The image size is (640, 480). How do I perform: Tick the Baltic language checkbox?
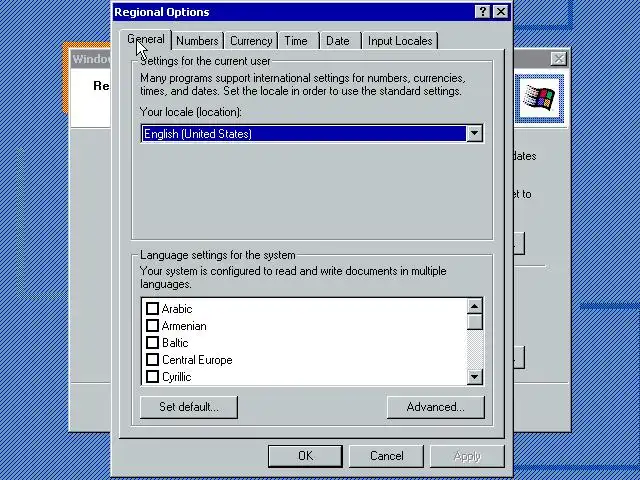[152, 342]
